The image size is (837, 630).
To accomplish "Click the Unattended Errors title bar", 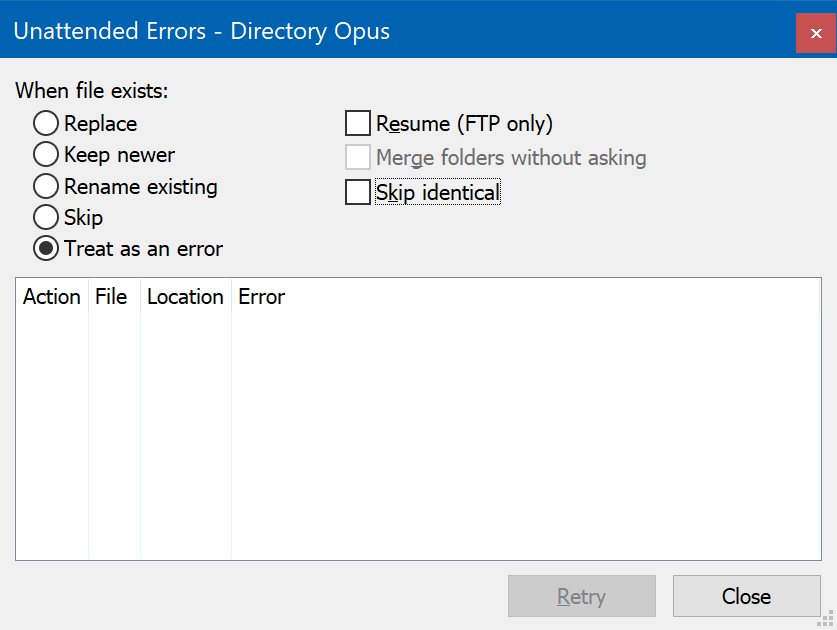I will [398, 30].
